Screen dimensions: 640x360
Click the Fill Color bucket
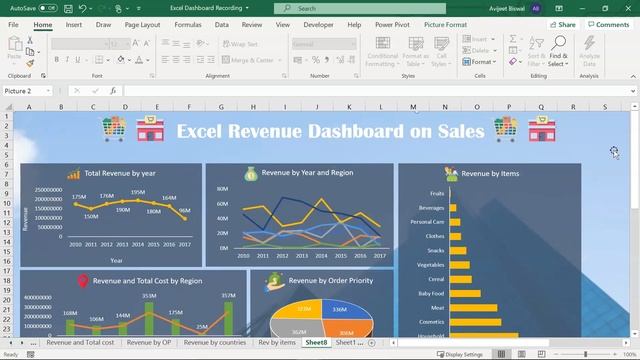(121, 60)
